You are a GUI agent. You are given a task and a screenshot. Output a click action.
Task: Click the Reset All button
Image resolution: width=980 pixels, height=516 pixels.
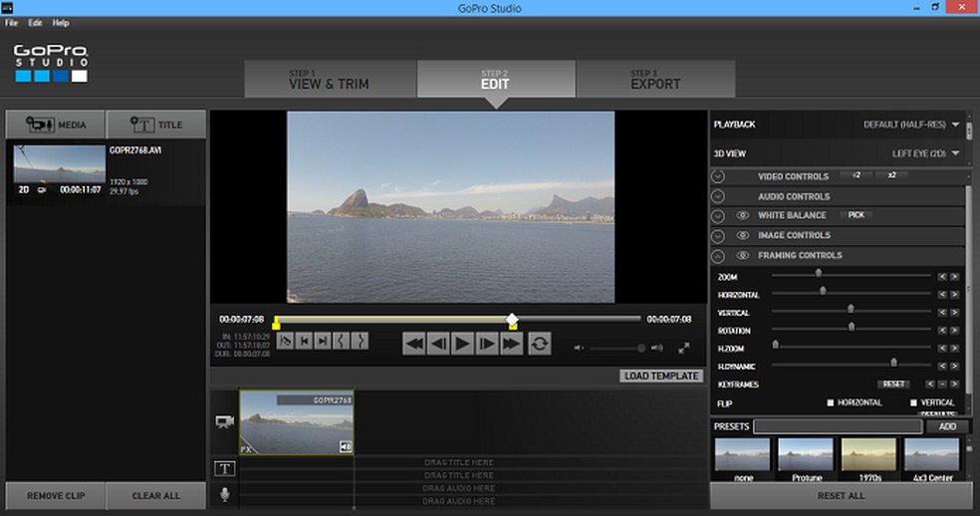pos(841,495)
